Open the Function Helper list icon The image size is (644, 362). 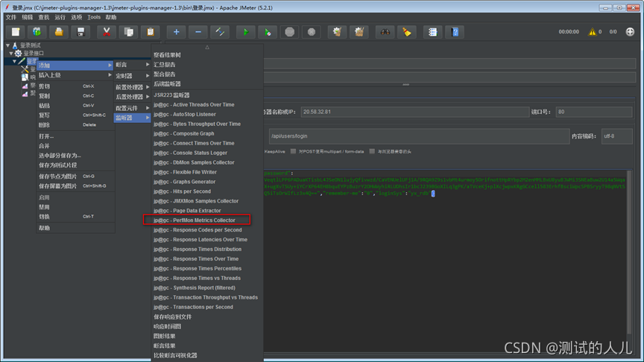432,32
